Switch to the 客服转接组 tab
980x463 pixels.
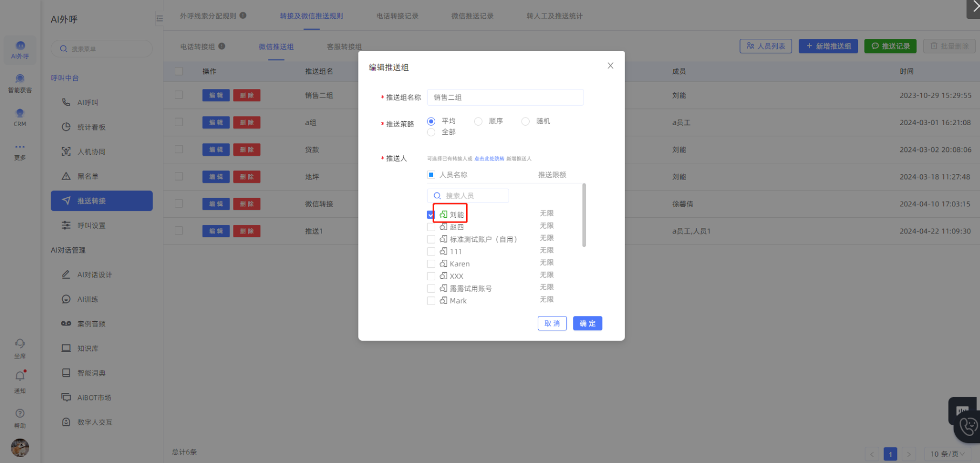click(x=344, y=47)
